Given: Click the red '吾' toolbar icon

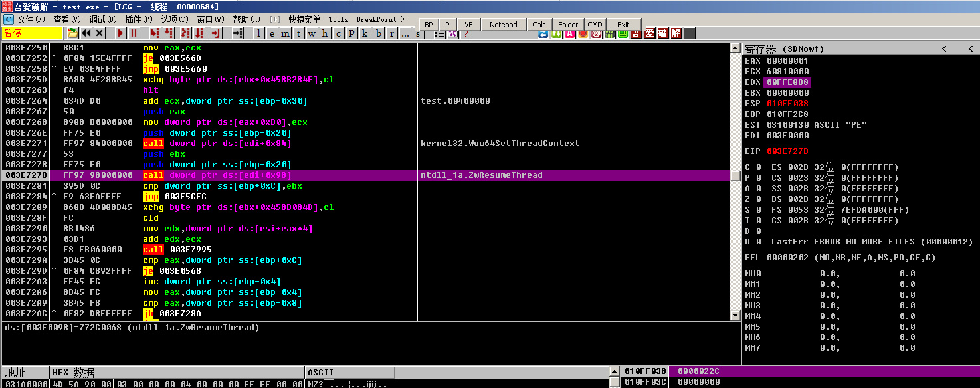Looking at the screenshot, I should coord(636,33).
